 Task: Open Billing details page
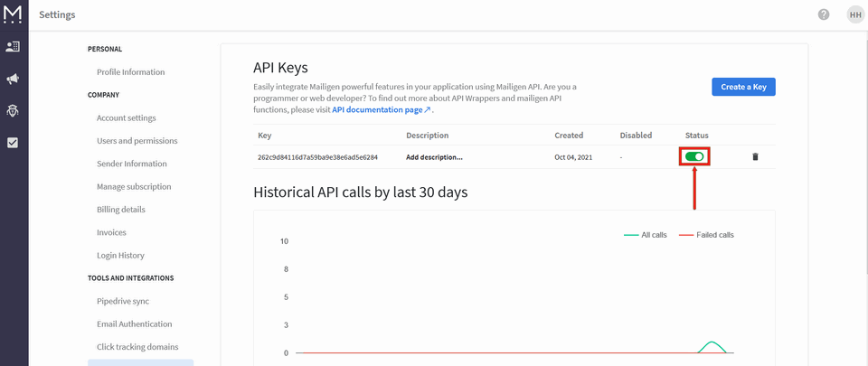click(121, 210)
